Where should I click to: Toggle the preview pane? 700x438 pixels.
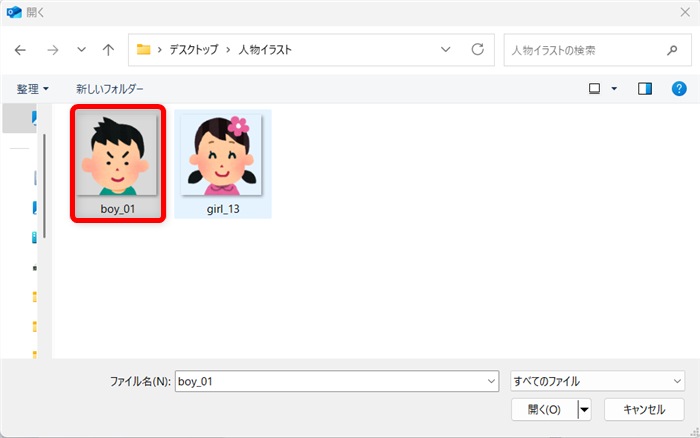pyautogui.click(x=645, y=89)
